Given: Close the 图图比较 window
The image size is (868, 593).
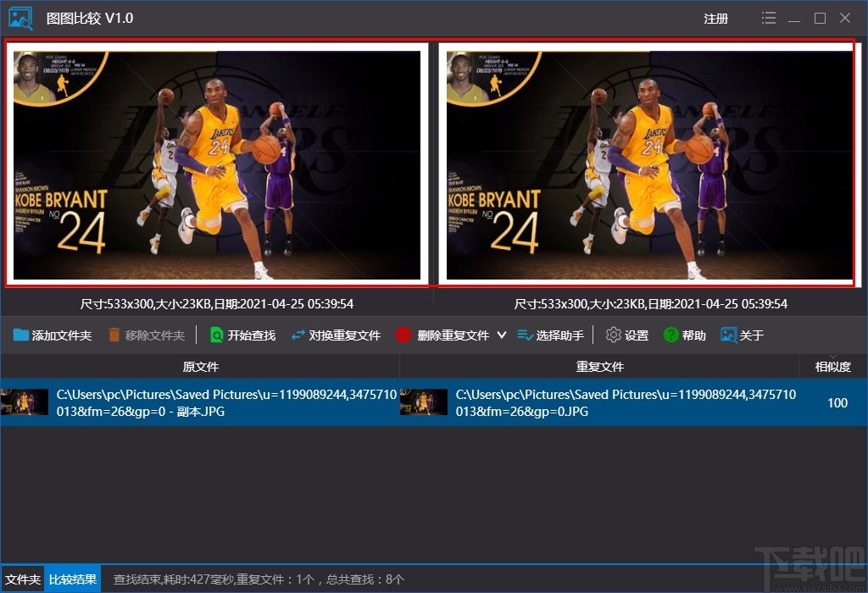Looking at the screenshot, I should point(845,19).
